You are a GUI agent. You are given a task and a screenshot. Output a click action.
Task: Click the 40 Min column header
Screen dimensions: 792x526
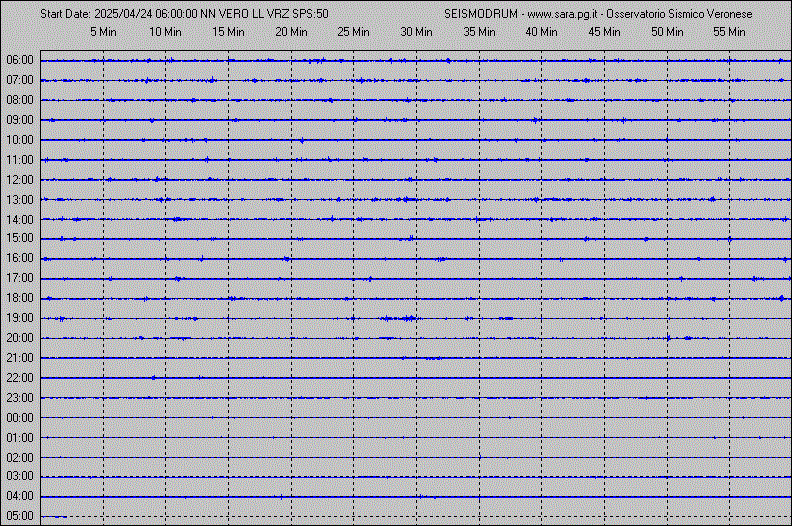click(x=541, y=32)
